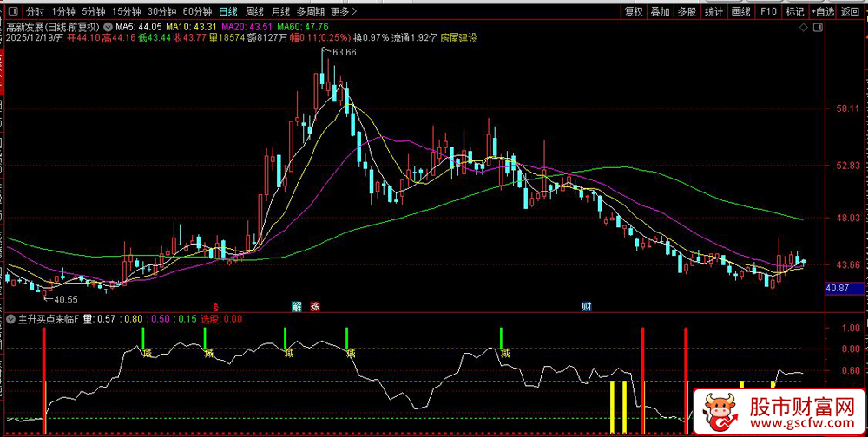Click the first yellow 减 signal marker
Image resolution: width=868 pixels, height=437 pixels.
(147, 353)
